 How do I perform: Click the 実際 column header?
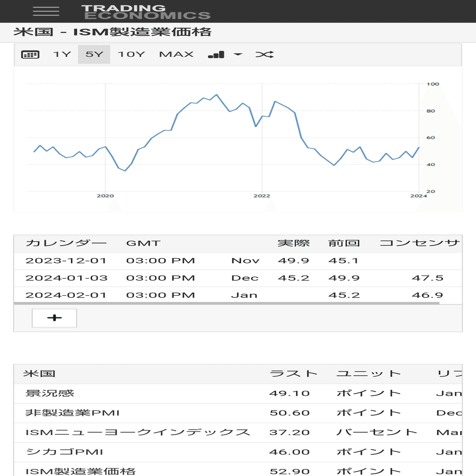(294, 243)
